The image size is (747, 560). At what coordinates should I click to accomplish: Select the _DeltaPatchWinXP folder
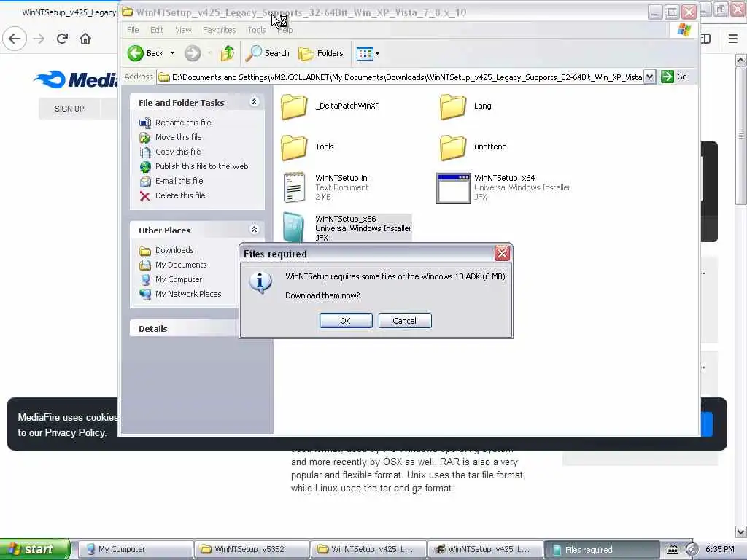pos(294,106)
